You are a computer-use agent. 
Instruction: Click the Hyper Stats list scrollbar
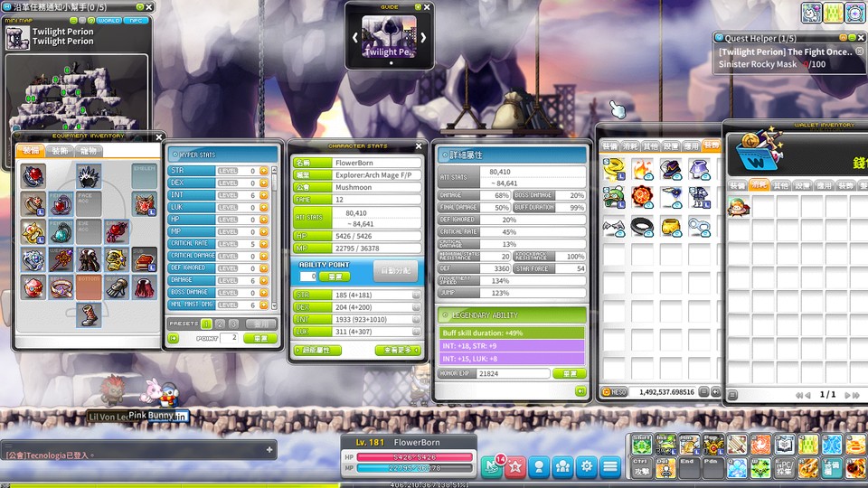[274, 238]
